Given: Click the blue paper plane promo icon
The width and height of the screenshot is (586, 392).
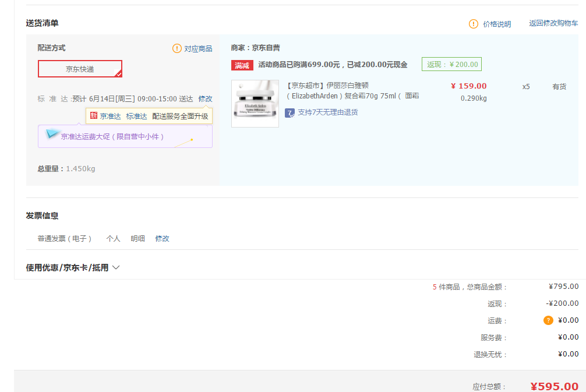Looking at the screenshot, I should pos(52,134).
